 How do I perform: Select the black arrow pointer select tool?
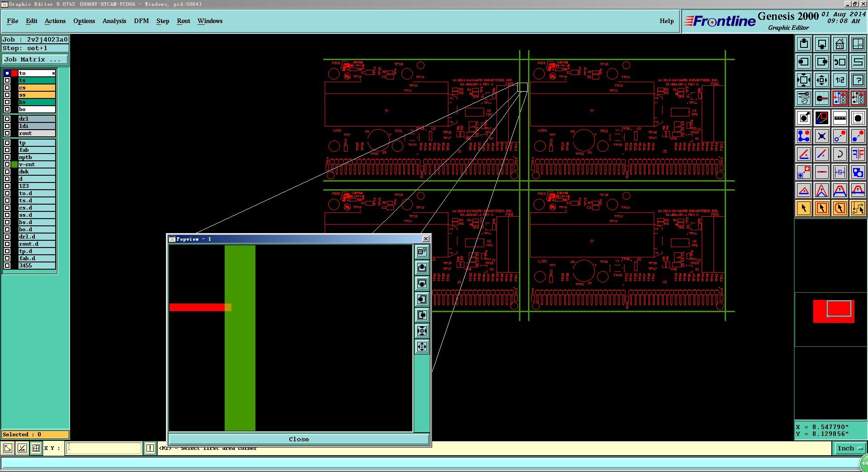point(804,208)
